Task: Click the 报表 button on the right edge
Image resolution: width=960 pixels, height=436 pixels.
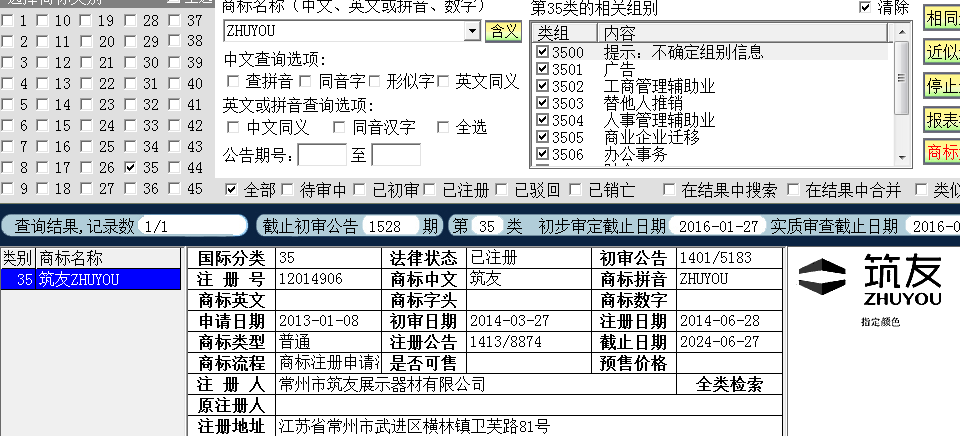Action: [942, 120]
